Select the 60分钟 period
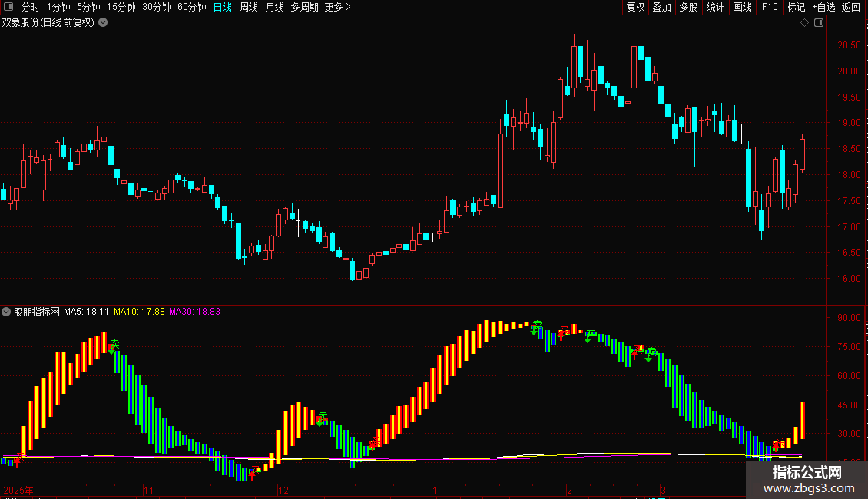868x499 pixels. pos(192,7)
